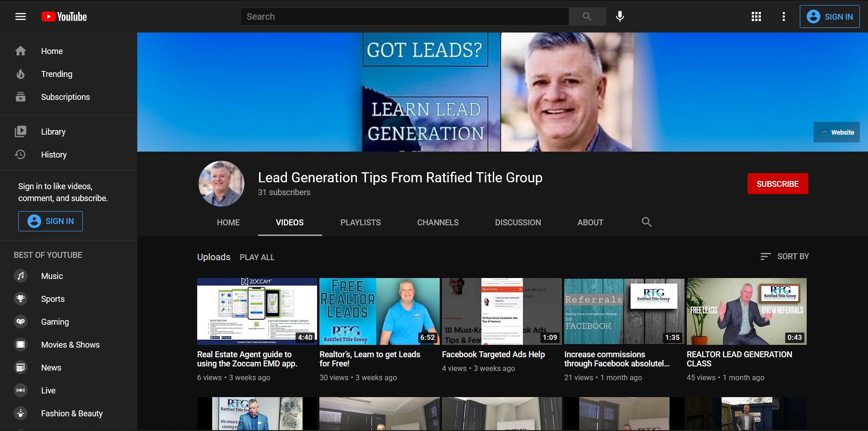Viewport: 868px width, 431px height.
Task: Search within channel using magnifier icon
Action: point(647,222)
